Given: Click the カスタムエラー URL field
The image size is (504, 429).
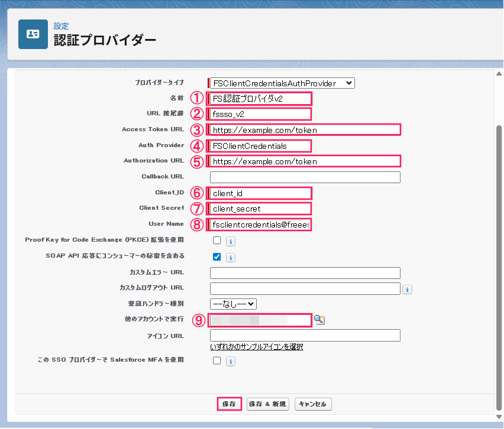Looking at the screenshot, I should tap(305, 273).
